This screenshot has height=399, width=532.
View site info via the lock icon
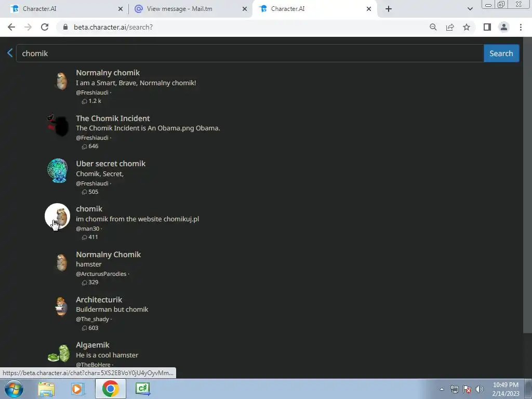pyautogui.click(x=65, y=27)
